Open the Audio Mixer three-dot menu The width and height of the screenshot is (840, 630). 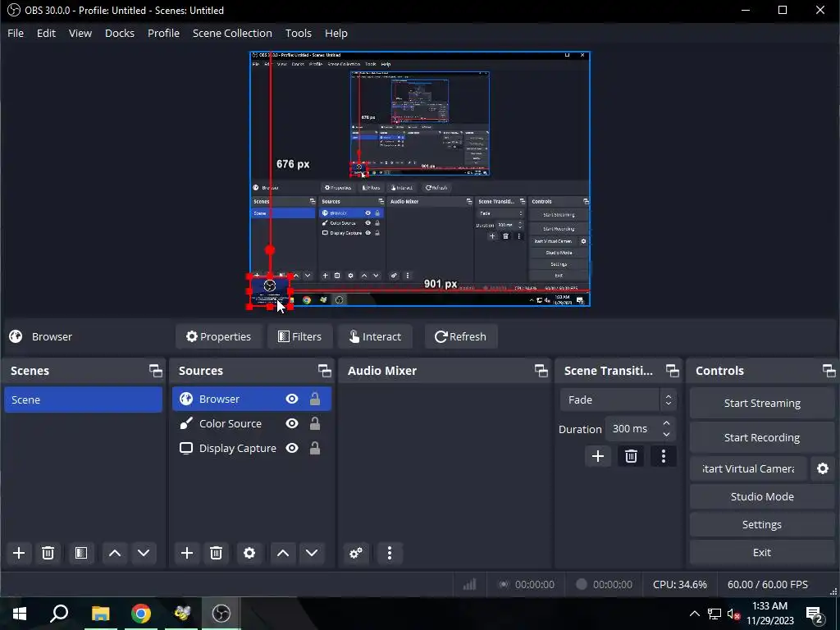point(390,553)
